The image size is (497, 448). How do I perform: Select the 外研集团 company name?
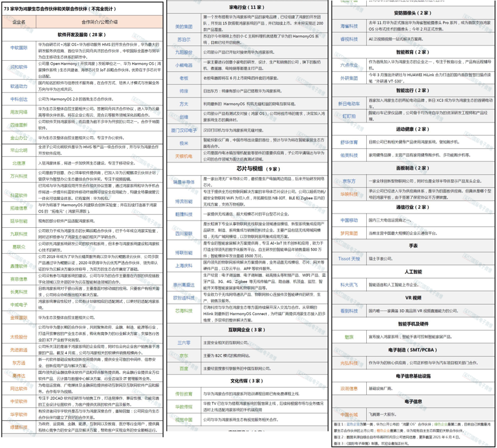pos(349,78)
